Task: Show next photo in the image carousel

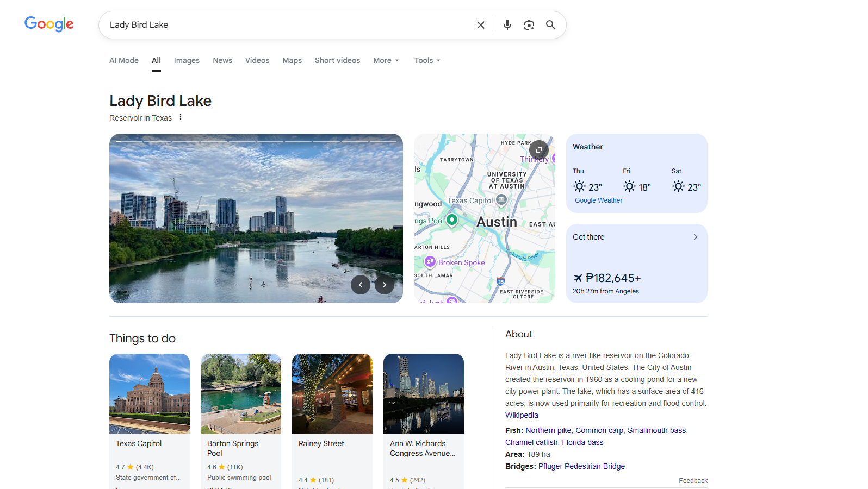Action: coord(384,285)
